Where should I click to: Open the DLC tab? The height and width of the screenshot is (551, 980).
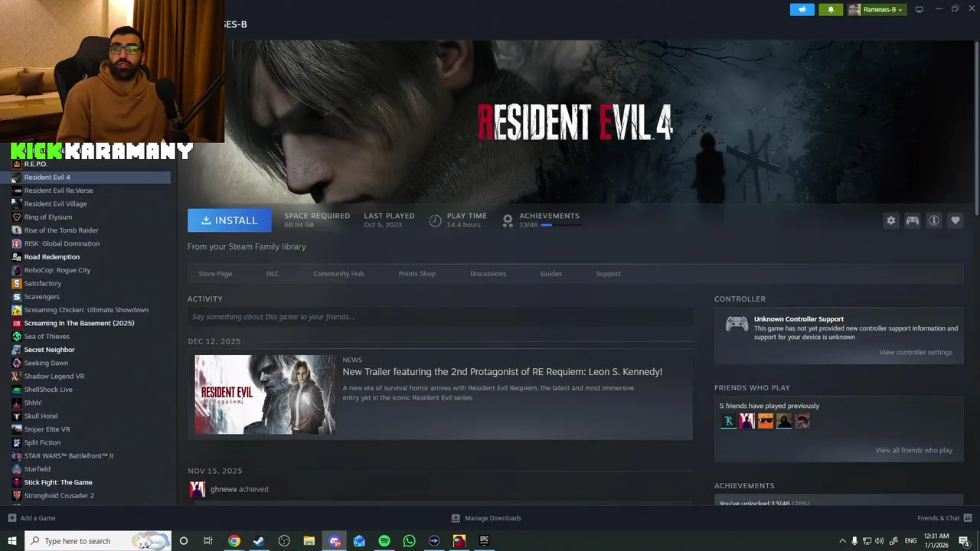(x=273, y=273)
